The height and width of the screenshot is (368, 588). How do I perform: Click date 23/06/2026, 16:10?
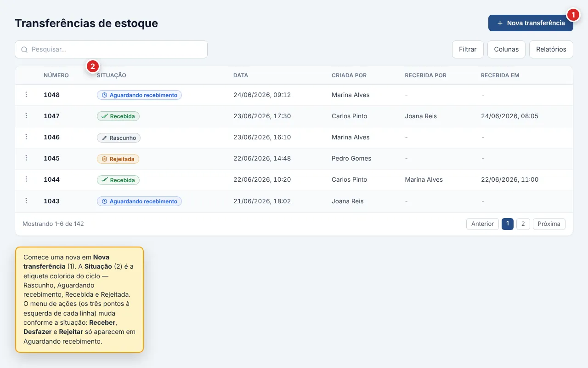click(262, 137)
